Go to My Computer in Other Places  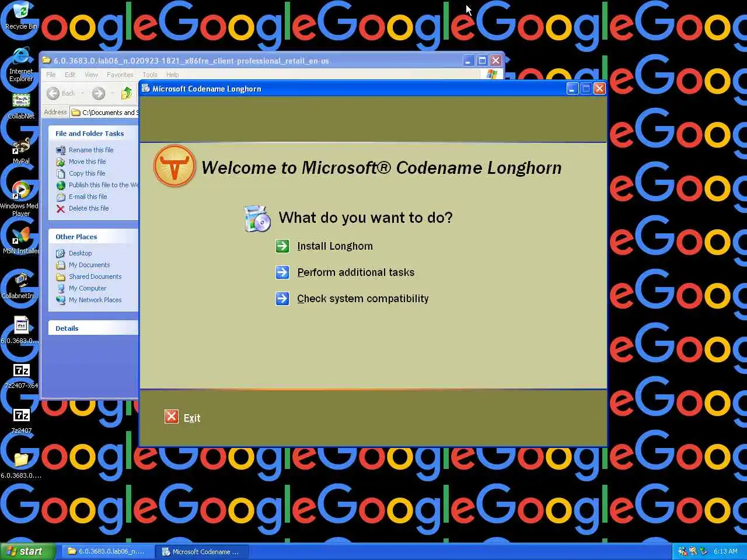pyautogui.click(x=88, y=288)
